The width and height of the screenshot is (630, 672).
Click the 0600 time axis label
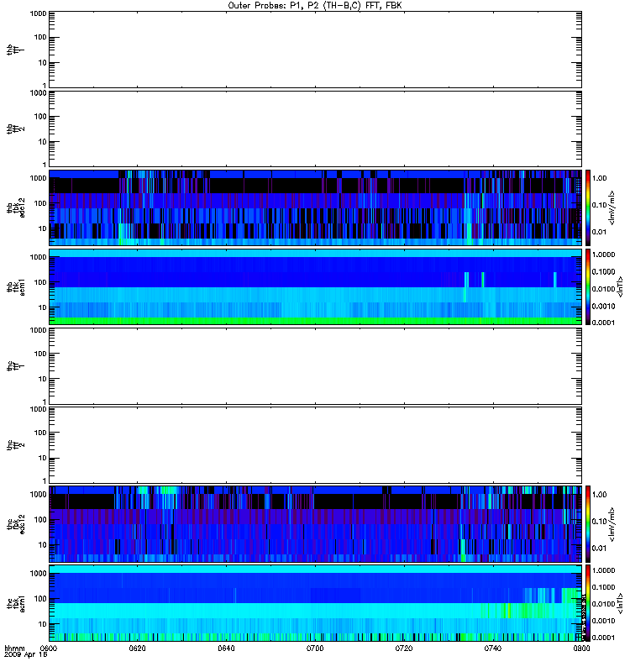(x=48, y=648)
